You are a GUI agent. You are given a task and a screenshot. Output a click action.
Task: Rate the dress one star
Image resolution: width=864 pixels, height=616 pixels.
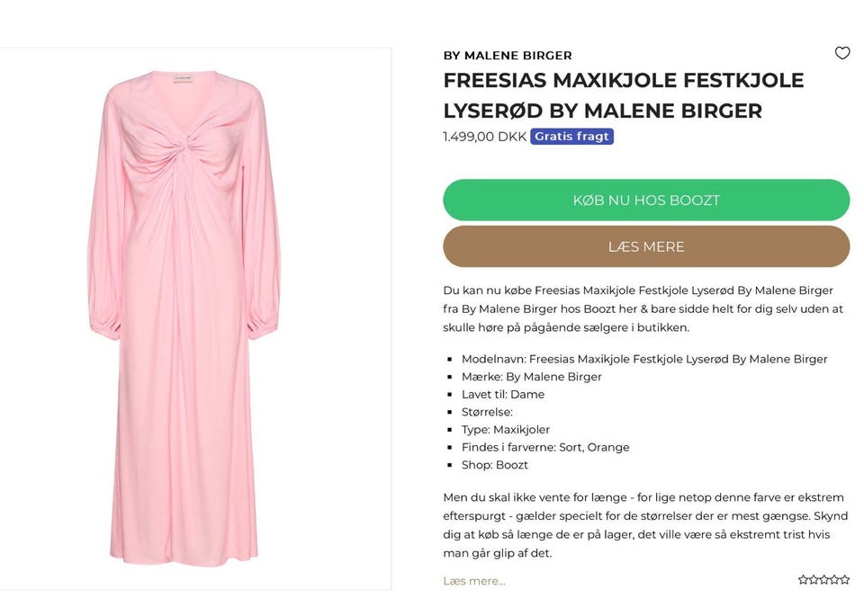tap(803, 580)
